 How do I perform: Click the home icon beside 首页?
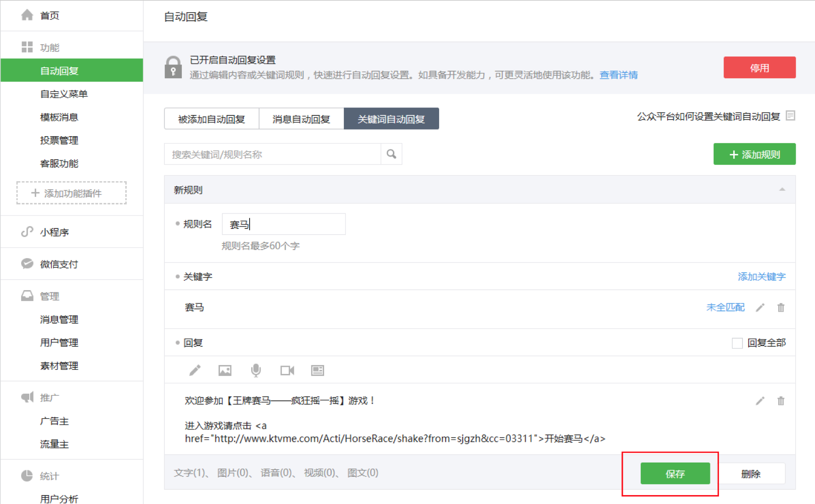pyautogui.click(x=27, y=15)
